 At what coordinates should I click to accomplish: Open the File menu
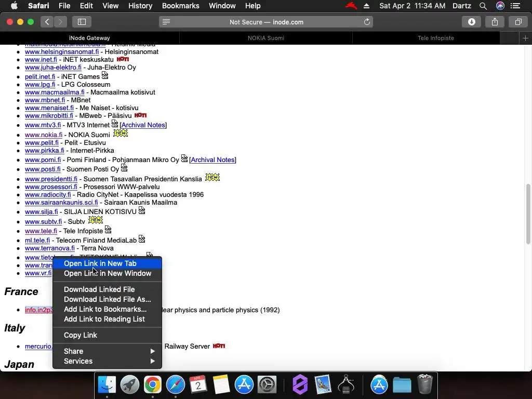tap(64, 6)
